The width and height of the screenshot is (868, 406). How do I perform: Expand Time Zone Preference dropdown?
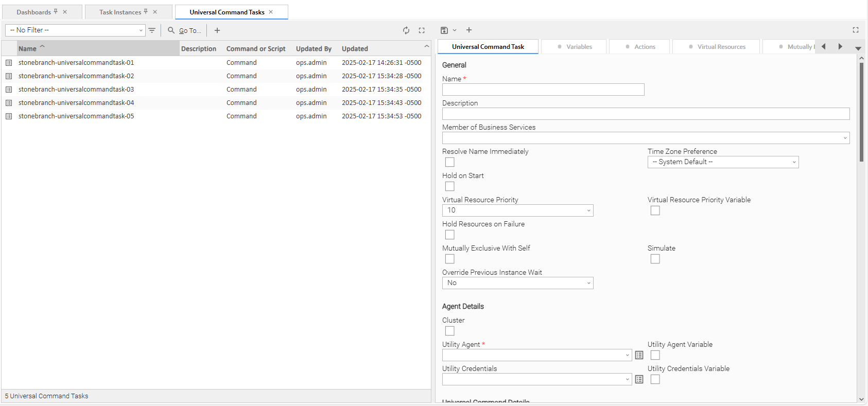pyautogui.click(x=723, y=162)
